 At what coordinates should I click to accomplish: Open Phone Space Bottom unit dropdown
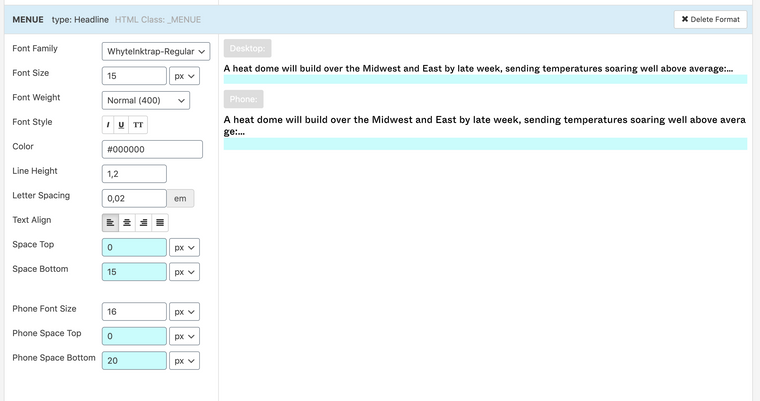click(185, 361)
